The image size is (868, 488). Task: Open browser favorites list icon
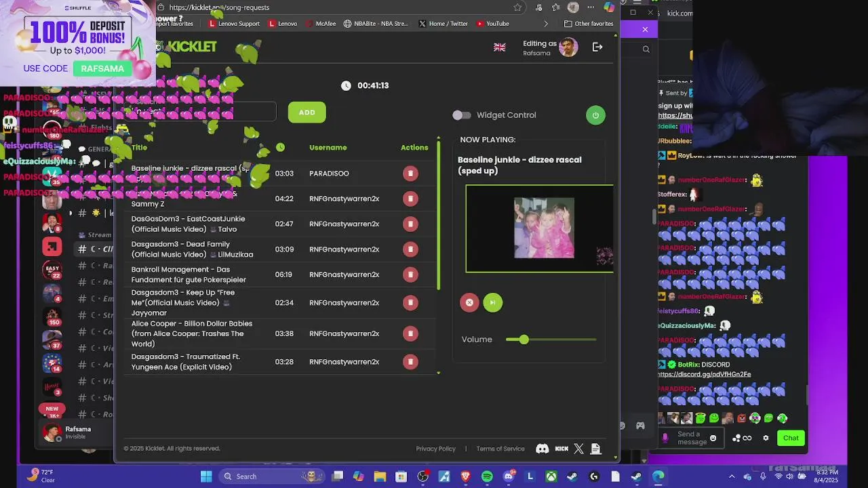[x=556, y=7]
